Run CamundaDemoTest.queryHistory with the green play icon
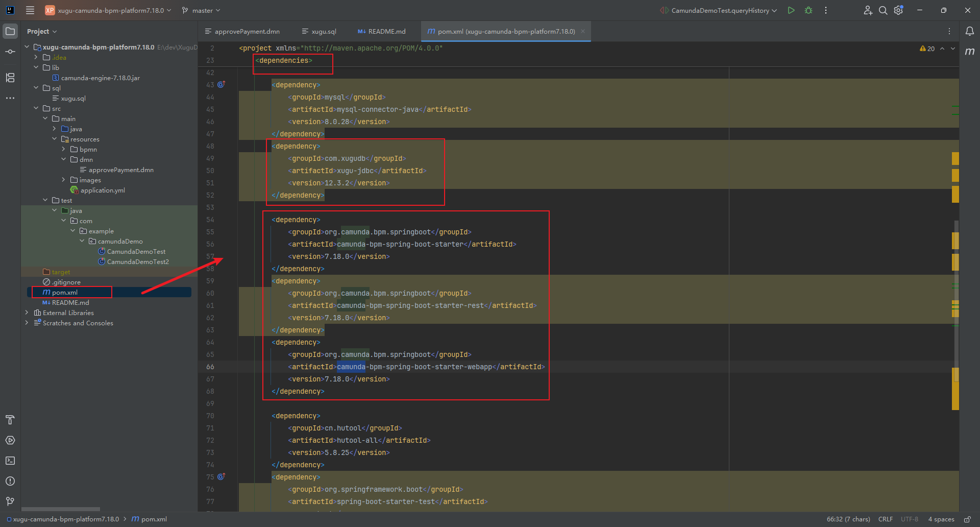This screenshot has height=527, width=980. point(791,10)
